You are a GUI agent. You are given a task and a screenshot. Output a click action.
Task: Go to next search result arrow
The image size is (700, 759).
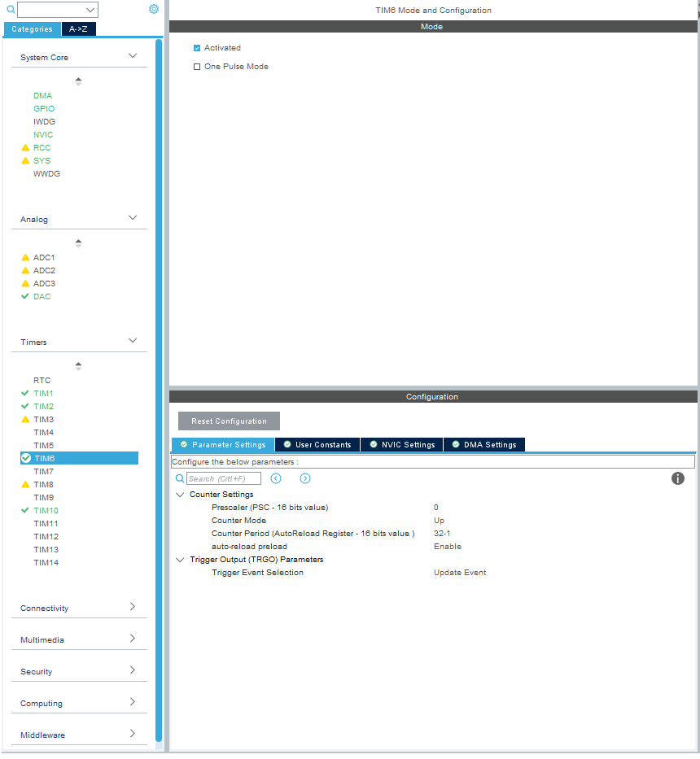point(304,478)
